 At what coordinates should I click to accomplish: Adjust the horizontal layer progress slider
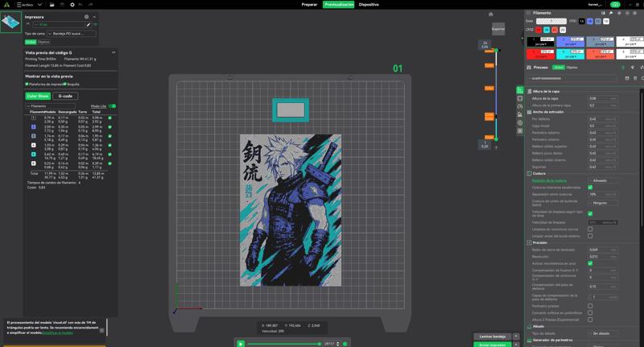click(x=284, y=344)
